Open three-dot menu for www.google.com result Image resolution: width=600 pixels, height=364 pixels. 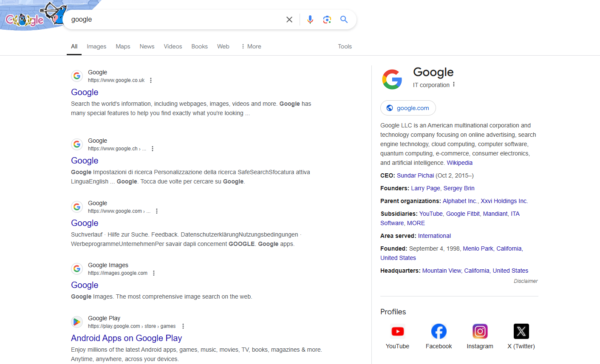pyautogui.click(x=157, y=211)
